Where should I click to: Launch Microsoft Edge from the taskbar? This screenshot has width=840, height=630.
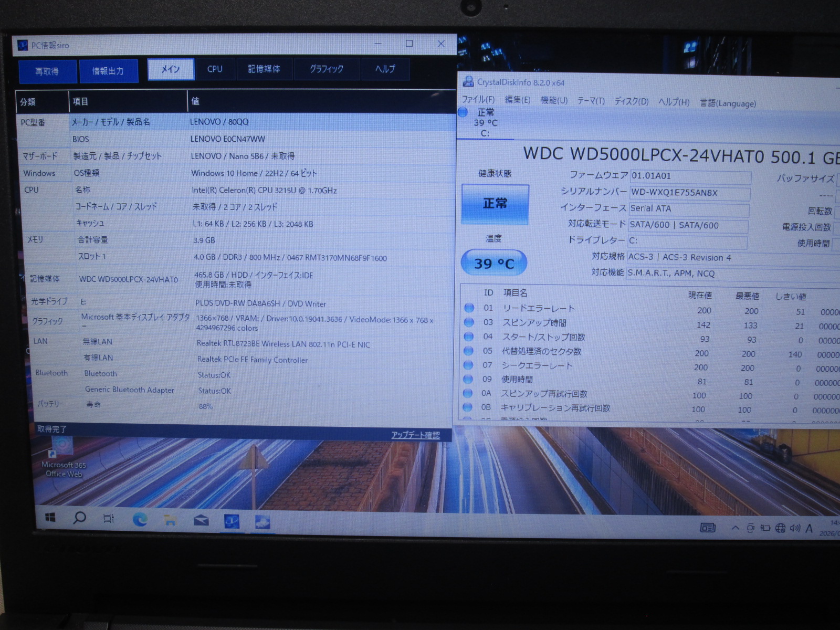point(140,519)
